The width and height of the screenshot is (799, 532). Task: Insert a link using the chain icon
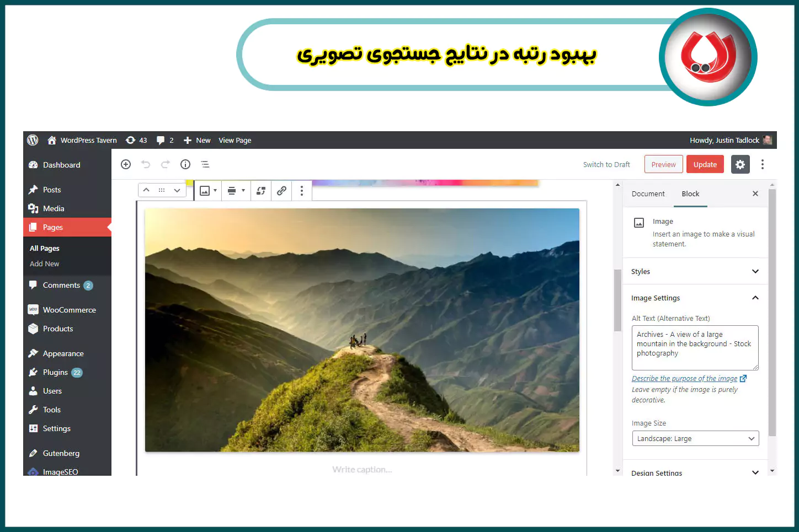click(x=281, y=190)
